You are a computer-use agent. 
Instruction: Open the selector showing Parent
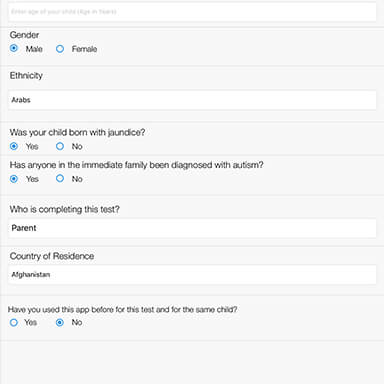coord(192,228)
